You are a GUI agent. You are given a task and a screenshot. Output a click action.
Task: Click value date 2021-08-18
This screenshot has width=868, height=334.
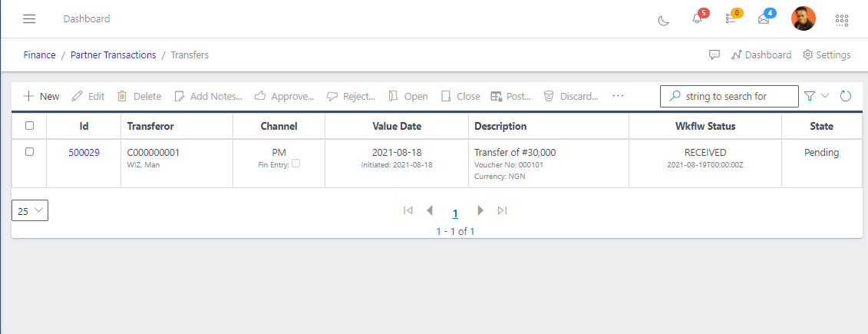point(397,152)
